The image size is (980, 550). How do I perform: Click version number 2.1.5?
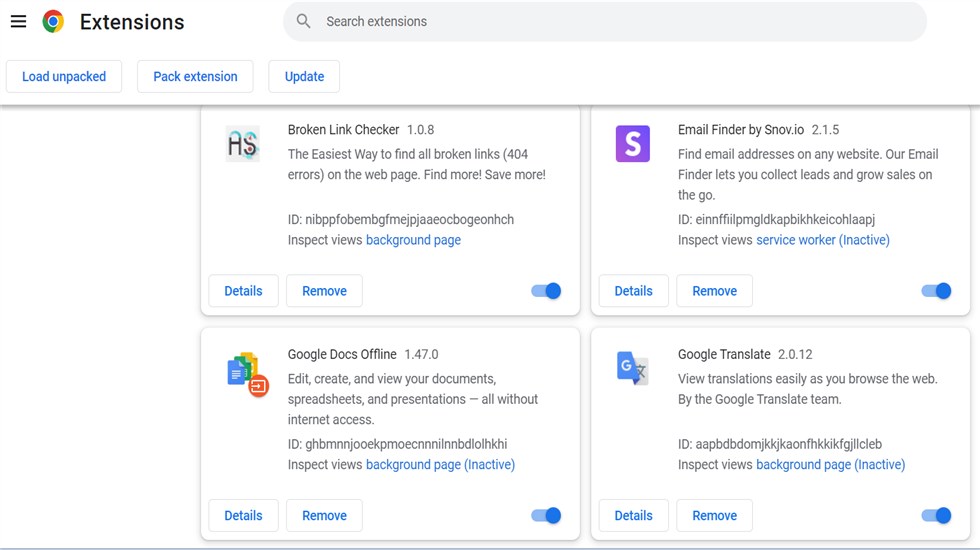825,129
